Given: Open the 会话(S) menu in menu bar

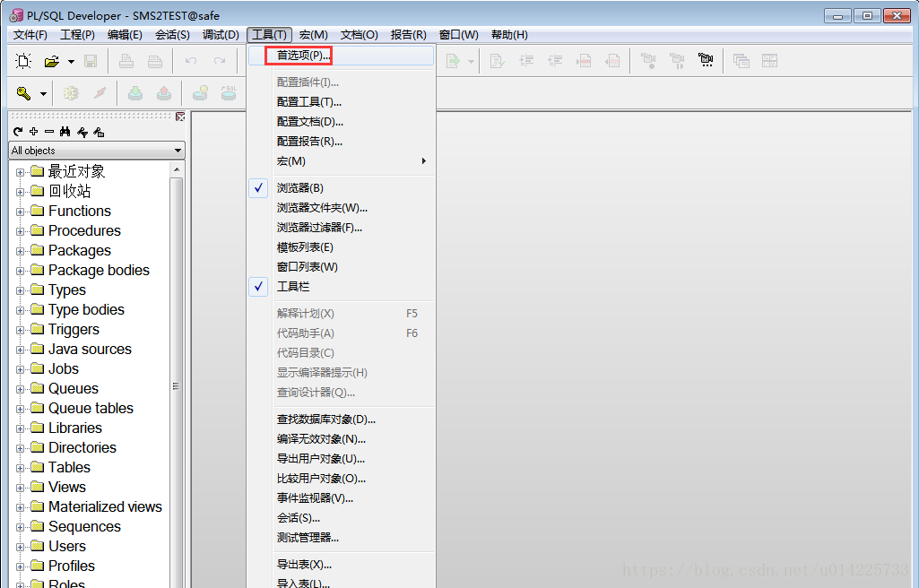Looking at the screenshot, I should click(x=172, y=35).
